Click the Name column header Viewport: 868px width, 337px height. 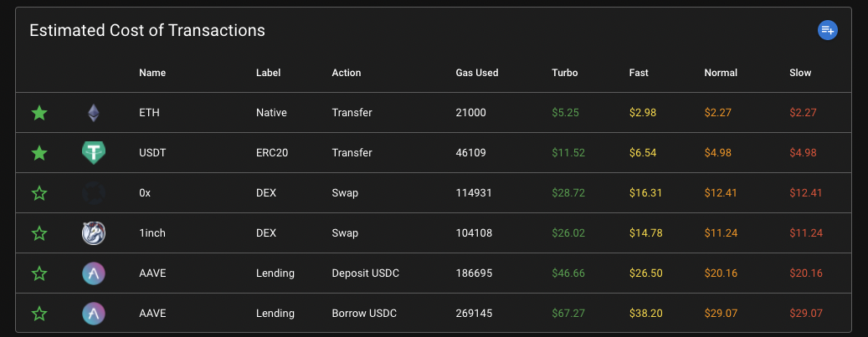[x=152, y=73]
